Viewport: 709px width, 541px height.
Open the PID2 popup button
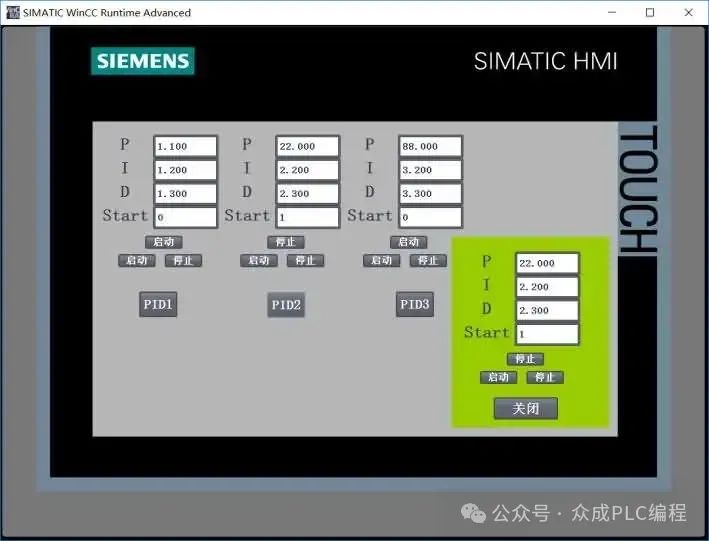click(x=286, y=305)
